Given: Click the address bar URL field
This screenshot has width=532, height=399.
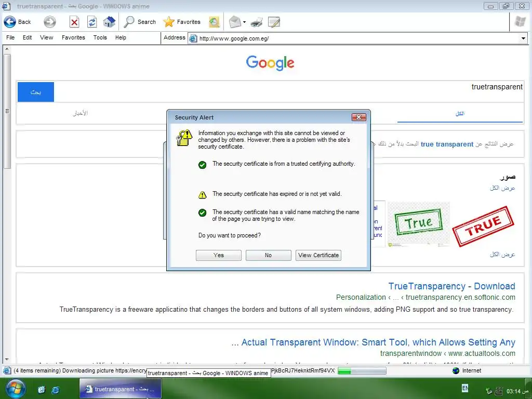Looking at the screenshot, I should 358,38.
